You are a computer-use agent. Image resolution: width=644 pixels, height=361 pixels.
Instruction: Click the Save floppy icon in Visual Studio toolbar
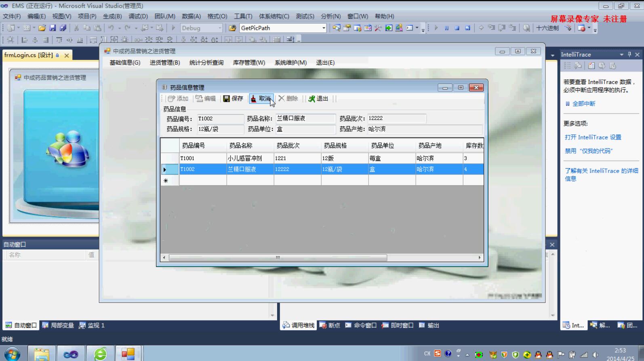pos(53,28)
